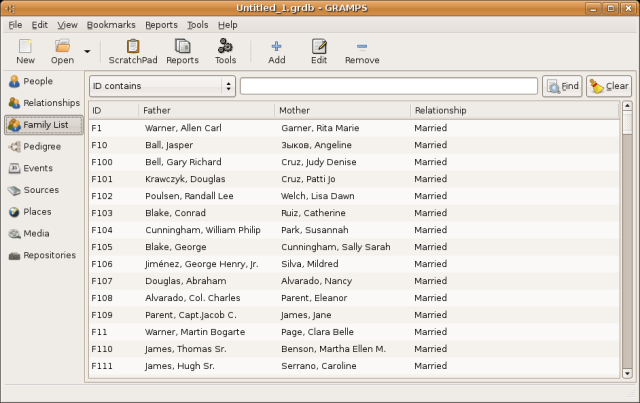The height and width of the screenshot is (403, 640).
Task: Add a new family with plus icon
Action: [x=277, y=51]
